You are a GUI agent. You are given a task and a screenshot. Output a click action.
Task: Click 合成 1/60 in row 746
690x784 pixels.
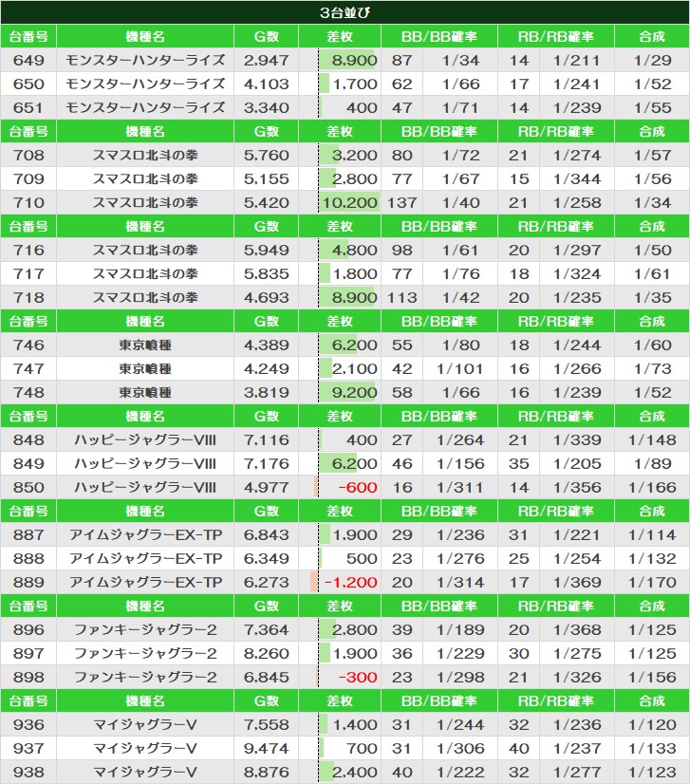[652, 345]
